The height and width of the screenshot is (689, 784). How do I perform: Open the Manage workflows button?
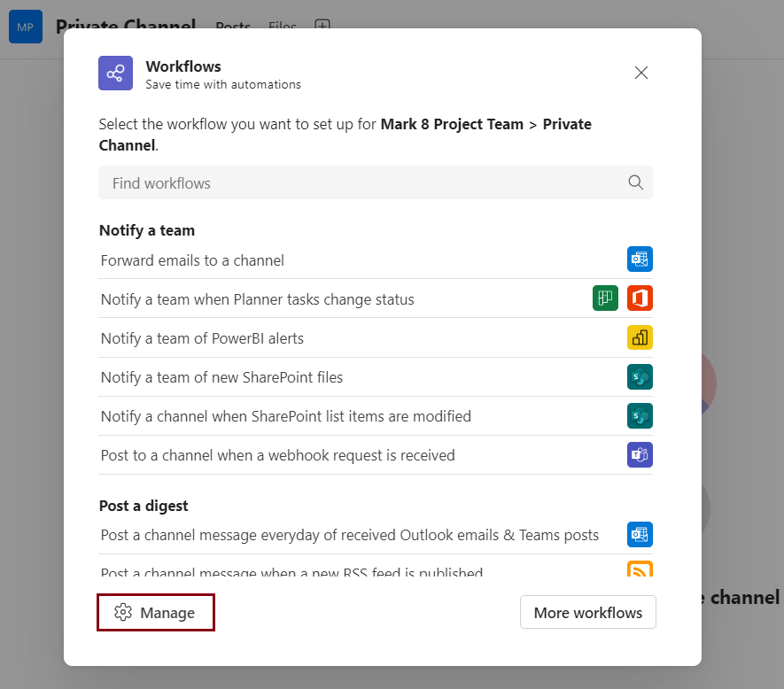click(x=156, y=612)
